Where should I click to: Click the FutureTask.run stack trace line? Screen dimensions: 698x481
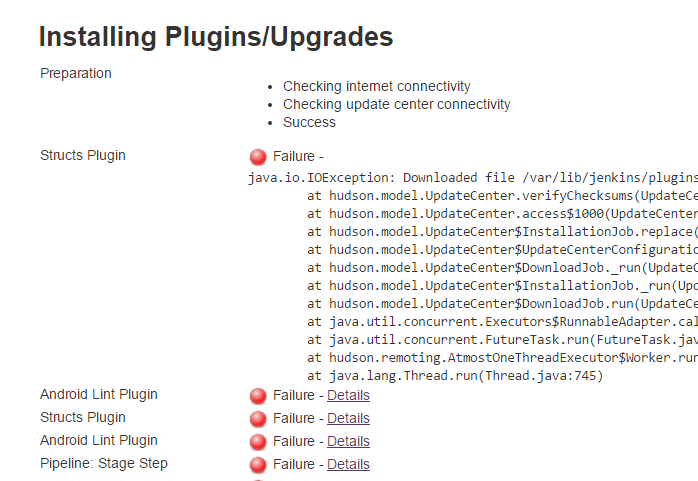(x=502, y=339)
